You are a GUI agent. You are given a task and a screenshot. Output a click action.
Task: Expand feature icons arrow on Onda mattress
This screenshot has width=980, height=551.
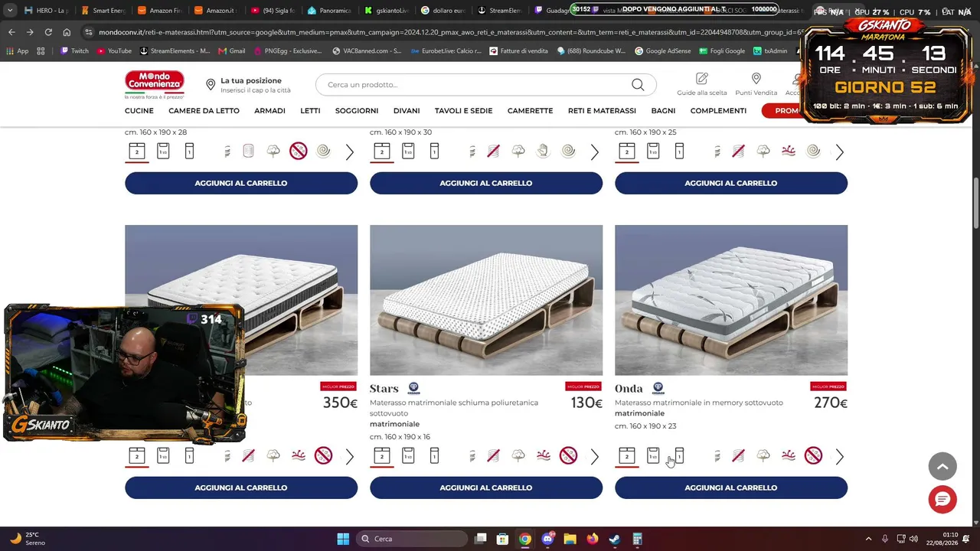(840, 457)
